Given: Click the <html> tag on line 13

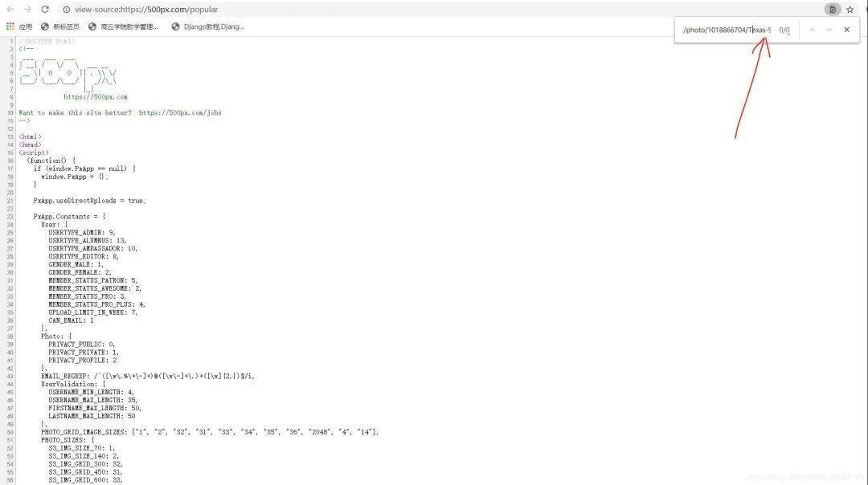Looking at the screenshot, I should coord(30,137).
